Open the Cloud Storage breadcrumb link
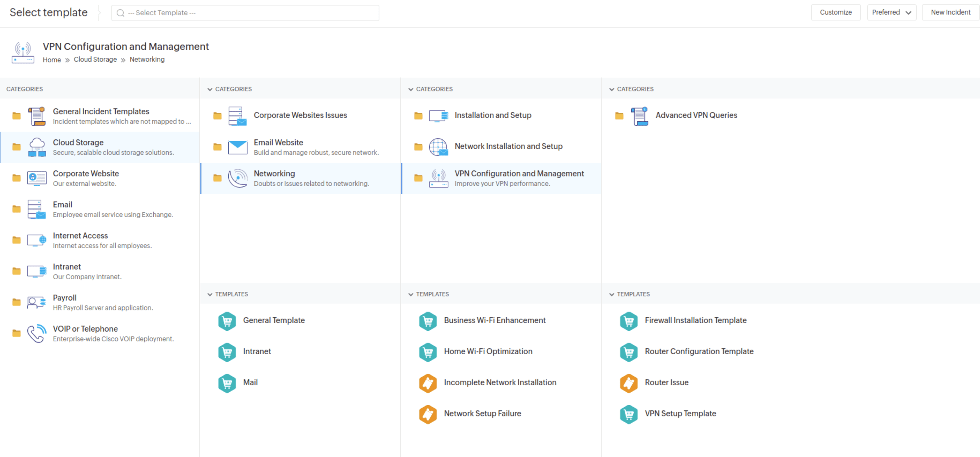This screenshot has height=457, width=980. [96, 60]
